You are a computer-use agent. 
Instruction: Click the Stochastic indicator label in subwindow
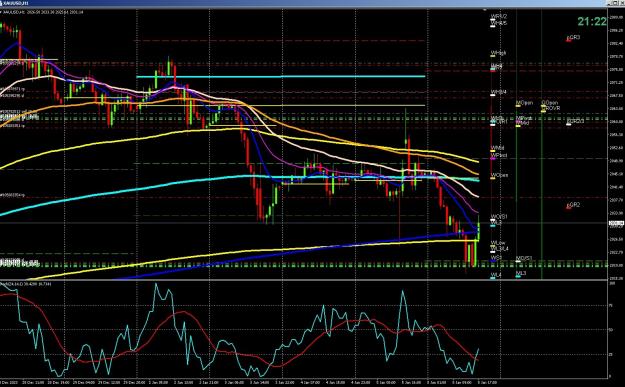coord(25,284)
